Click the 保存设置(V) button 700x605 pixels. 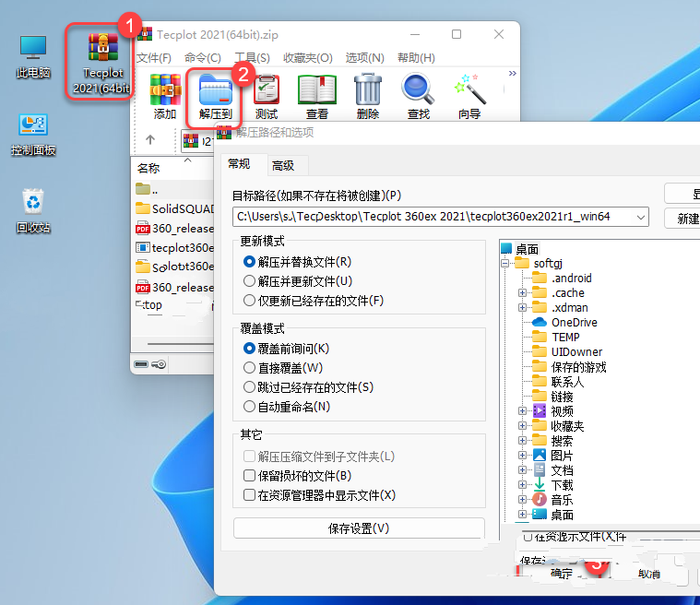(x=359, y=528)
